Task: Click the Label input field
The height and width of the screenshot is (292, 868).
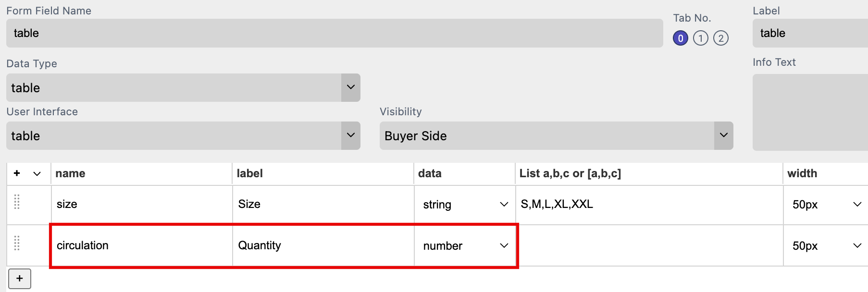Action: pyautogui.click(x=810, y=33)
